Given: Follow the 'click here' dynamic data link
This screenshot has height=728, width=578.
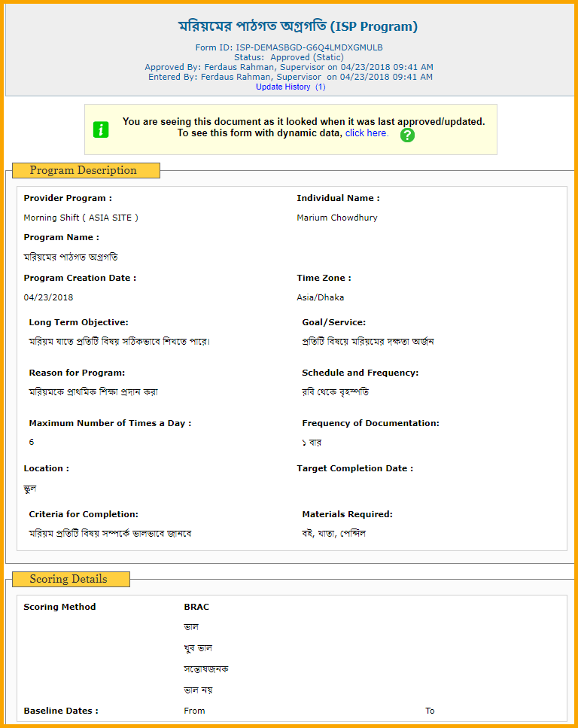Looking at the screenshot, I should tap(366, 133).
